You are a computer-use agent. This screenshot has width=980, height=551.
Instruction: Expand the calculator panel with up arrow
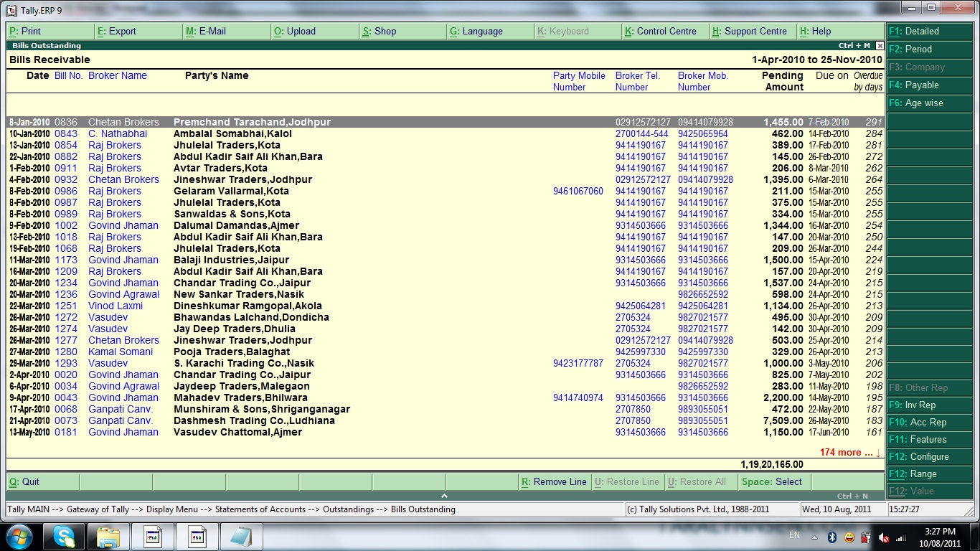pos(444,496)
